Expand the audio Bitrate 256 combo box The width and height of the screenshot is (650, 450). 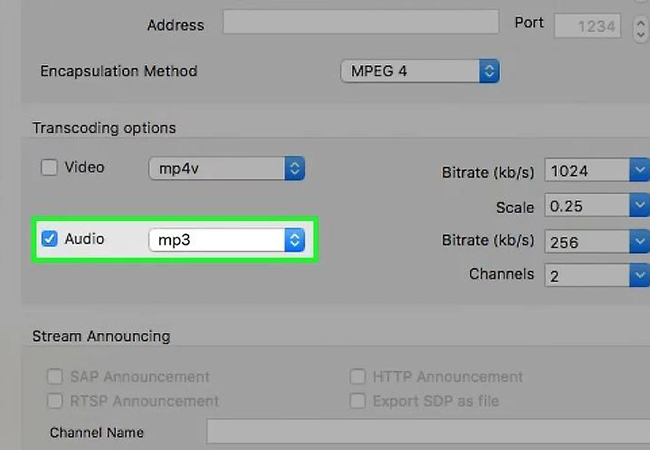[640, 241]
